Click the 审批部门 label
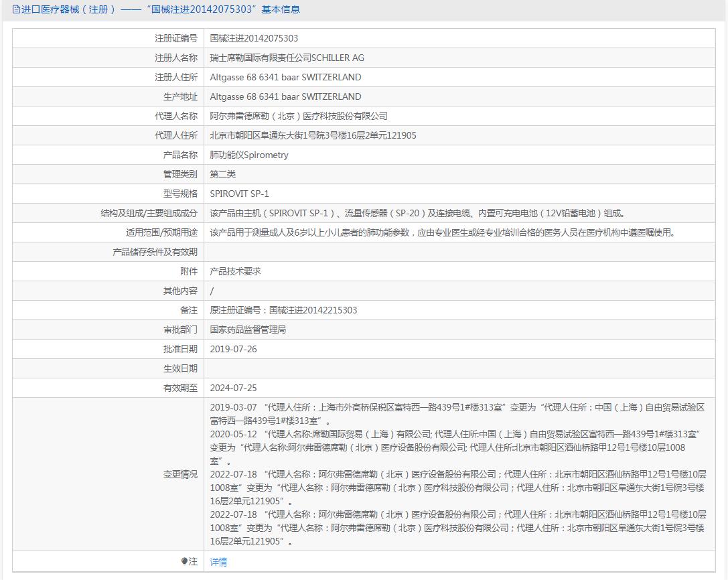Image resolution: width=728 pixels, height=580 pixels. [x=180, y=330]
